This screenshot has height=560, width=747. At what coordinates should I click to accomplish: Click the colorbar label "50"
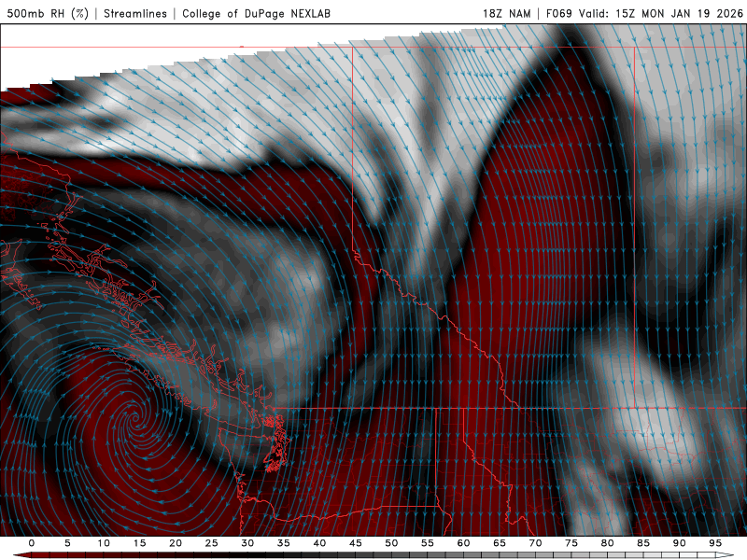391,543
